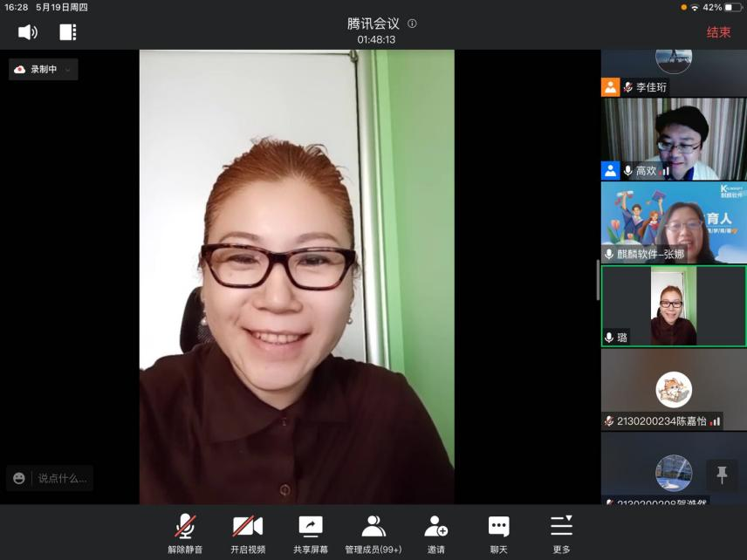
Task: Open meeting info icon beside 腾讯会议
Action: pos(412,24)
